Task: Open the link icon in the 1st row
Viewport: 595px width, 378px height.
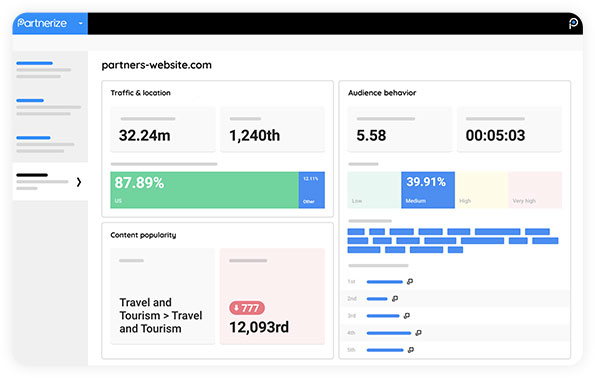Action: tap(410, 282)
